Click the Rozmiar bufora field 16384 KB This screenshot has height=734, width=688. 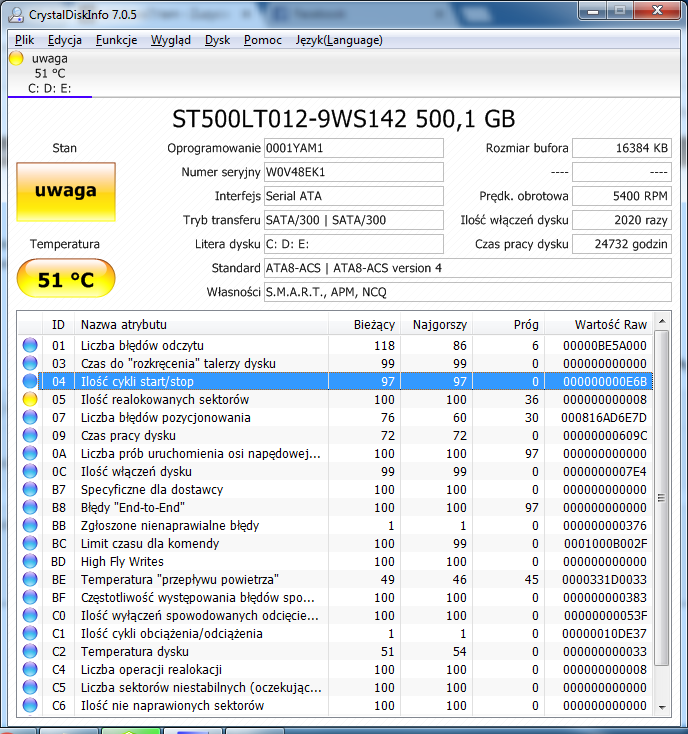pyautogui.click(x=622, y=148)
